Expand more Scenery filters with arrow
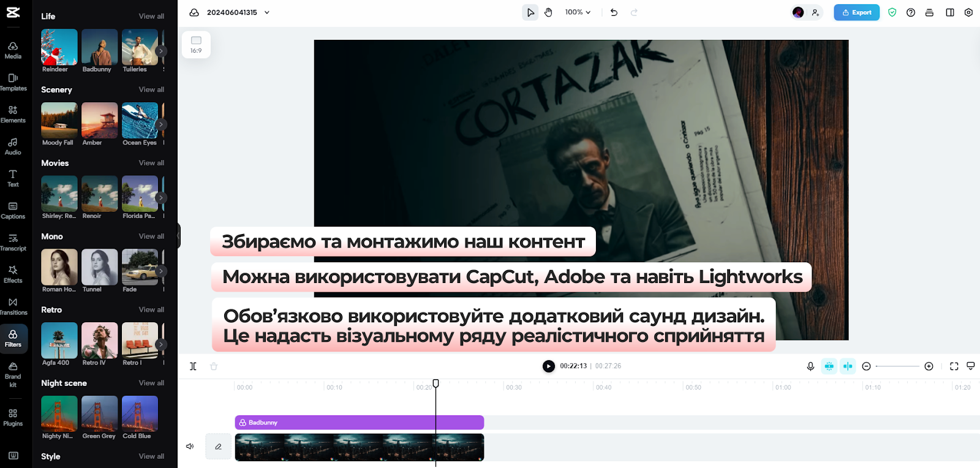 tap(160, 124)
